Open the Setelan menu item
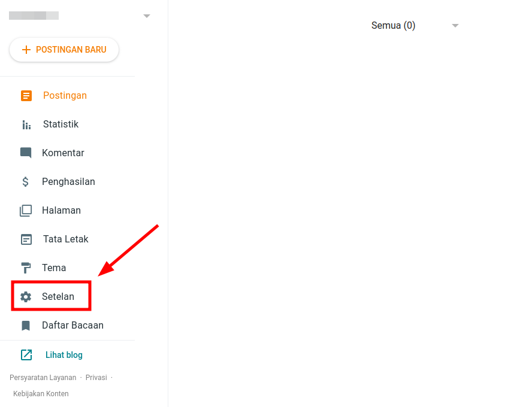Screen dimensions: 532x407 click(58, 297)
